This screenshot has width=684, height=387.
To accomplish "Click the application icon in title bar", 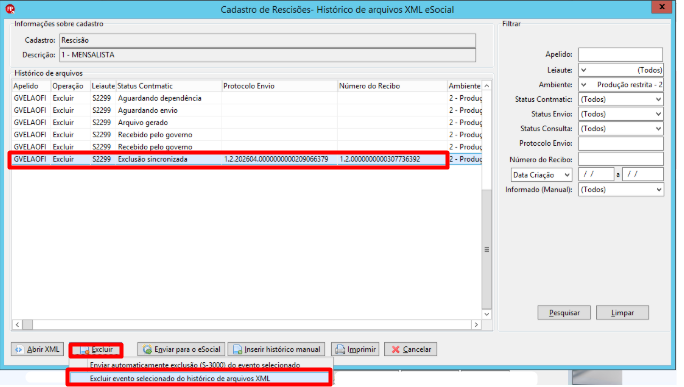I will point(10,9).
